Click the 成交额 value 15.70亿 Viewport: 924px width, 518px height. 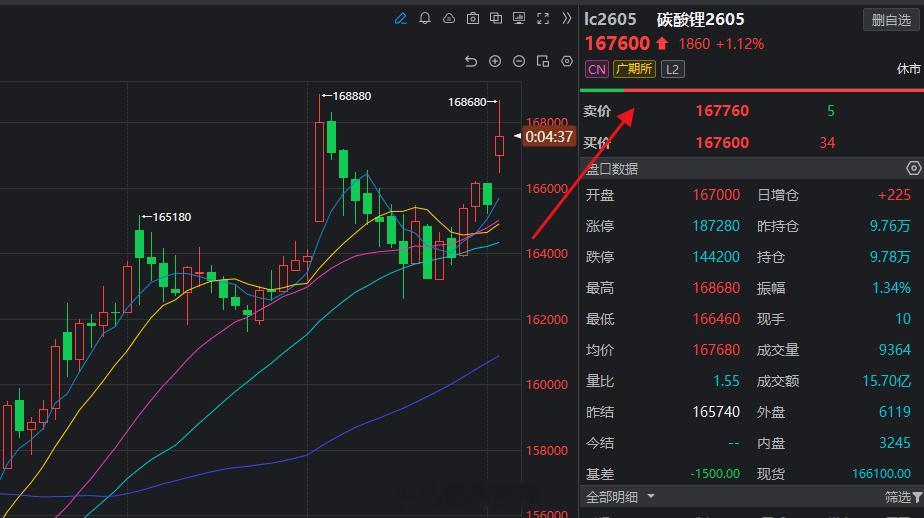(x=886, y=381)
